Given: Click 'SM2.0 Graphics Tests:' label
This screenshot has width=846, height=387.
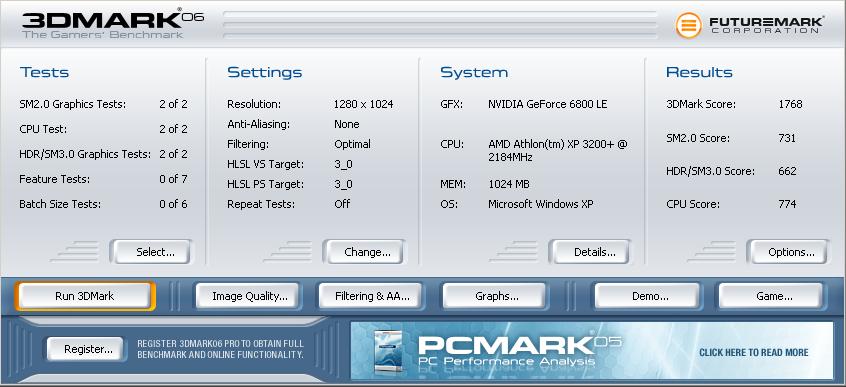Looking at the screenshot, I should coord(72,104).
